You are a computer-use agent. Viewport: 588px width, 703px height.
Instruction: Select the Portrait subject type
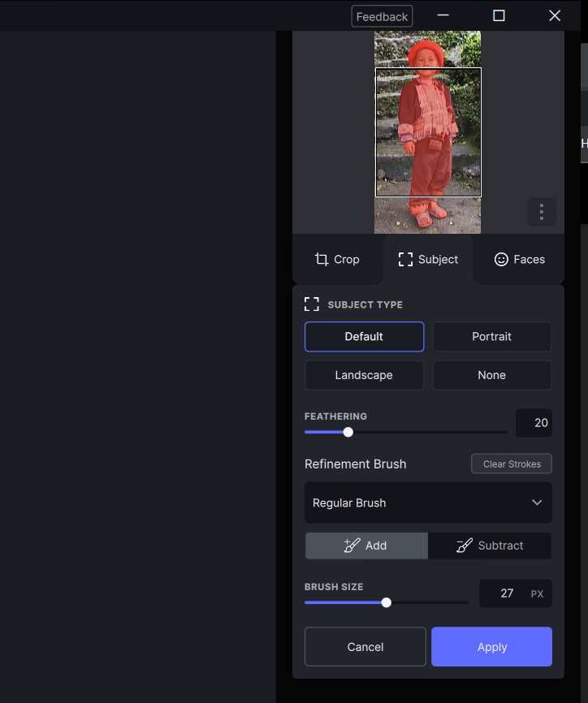tap(491, 337)
